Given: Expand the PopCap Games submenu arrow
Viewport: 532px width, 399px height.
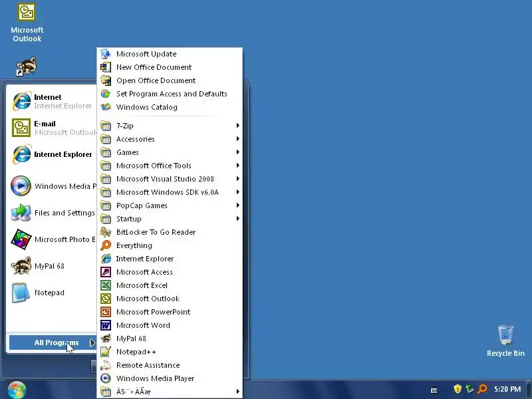Looking at the screenshot, I should point(238,205).
